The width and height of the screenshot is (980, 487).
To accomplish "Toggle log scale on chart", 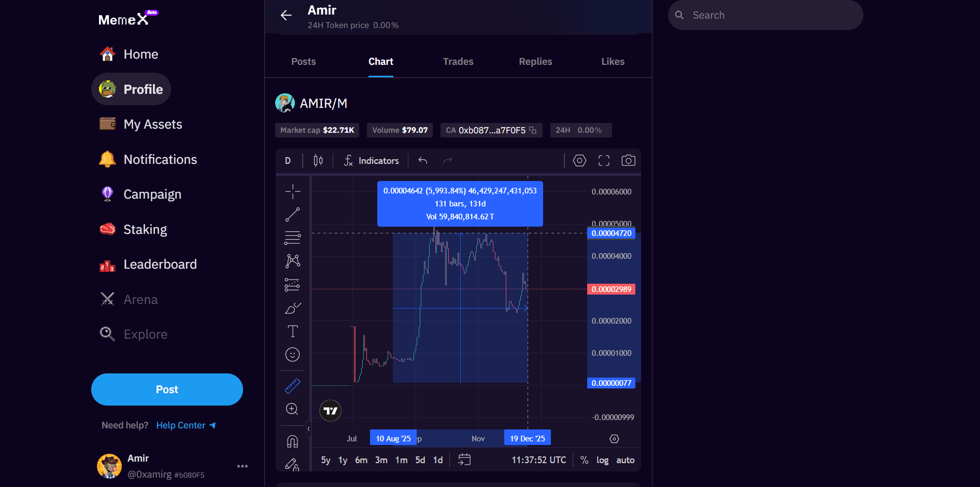I will coord(602,460).
